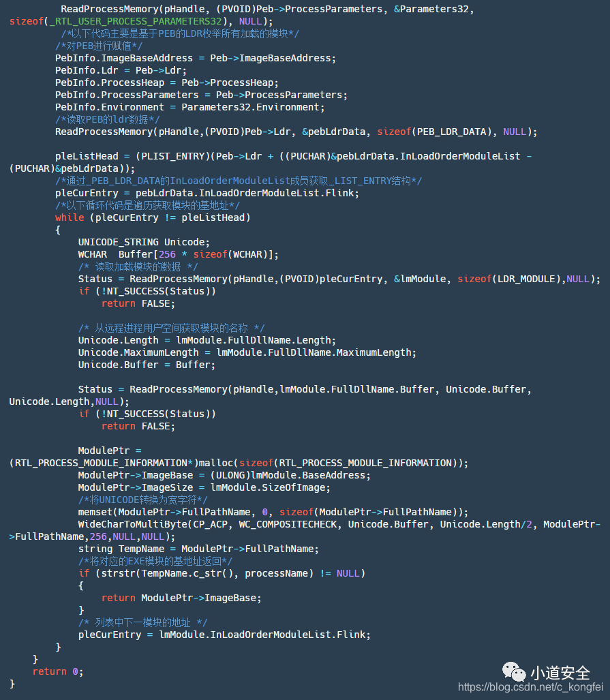Click the comment '/*以下循环代码是遍历获取模块的基地址*/'
This screenshot has height=700, width=610.
click(147, 205)
